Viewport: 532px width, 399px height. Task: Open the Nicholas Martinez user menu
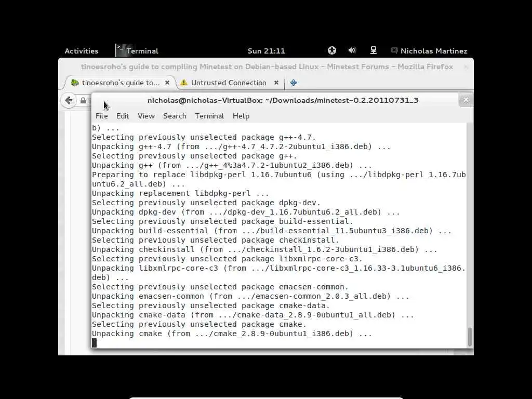(429, 51)
